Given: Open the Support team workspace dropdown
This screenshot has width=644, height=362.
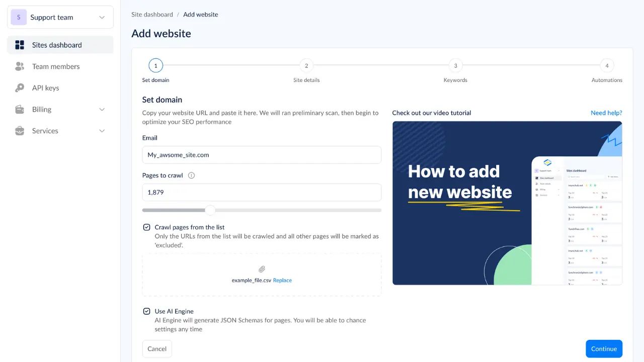Looking at the screenshot, I should coord(102,18).
